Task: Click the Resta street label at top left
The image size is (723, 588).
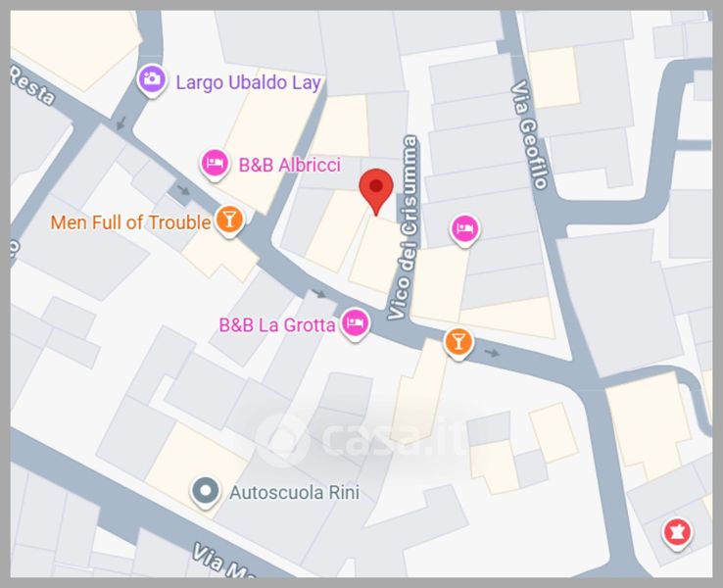Action: pos(32,84)
